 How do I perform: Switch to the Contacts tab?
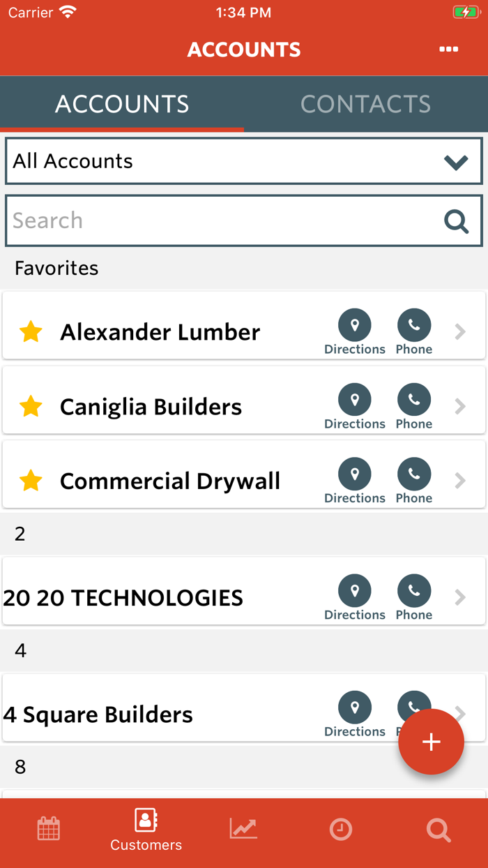pyautogui.click(x=365, y=103)
